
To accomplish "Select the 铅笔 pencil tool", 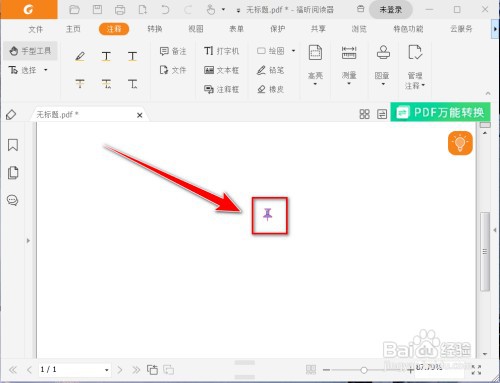I will (x=270, y=70).
